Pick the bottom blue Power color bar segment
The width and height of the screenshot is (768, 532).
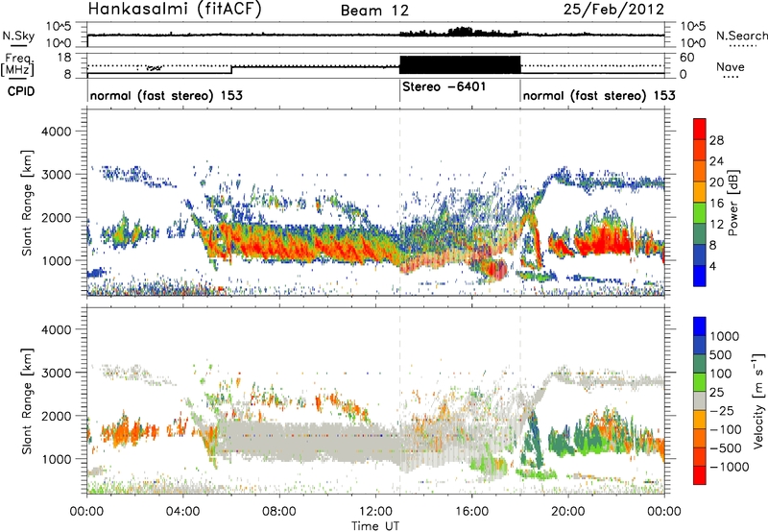point(700,276)
